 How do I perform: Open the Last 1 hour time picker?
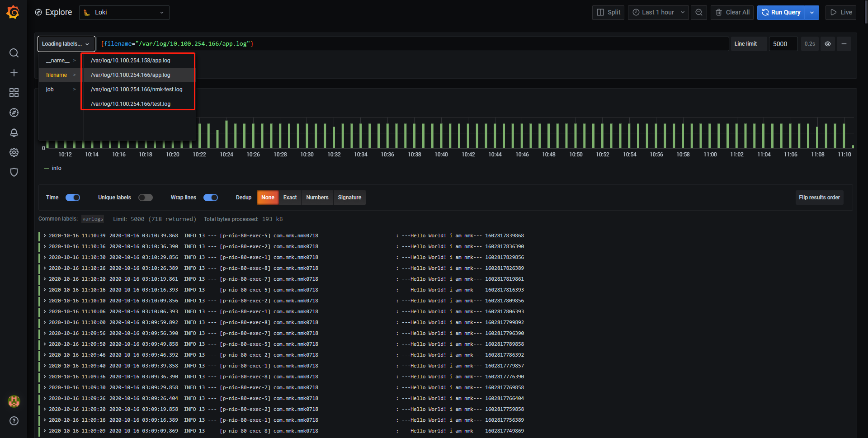pos(658,13)
